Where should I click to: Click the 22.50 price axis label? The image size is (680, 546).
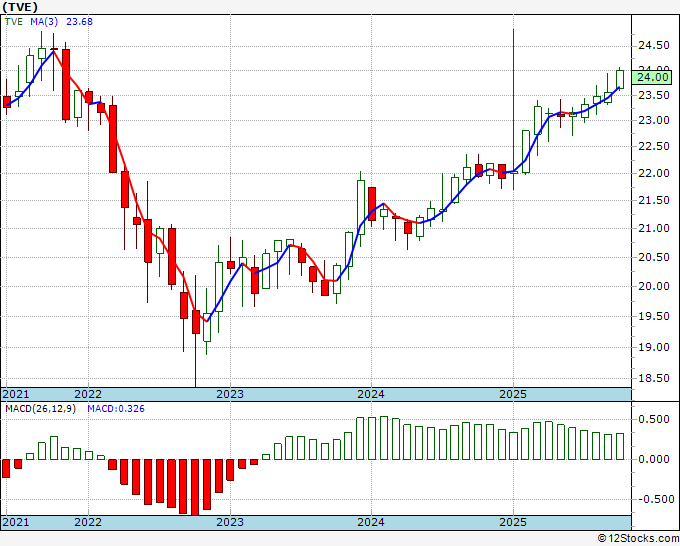pos(654,146)
